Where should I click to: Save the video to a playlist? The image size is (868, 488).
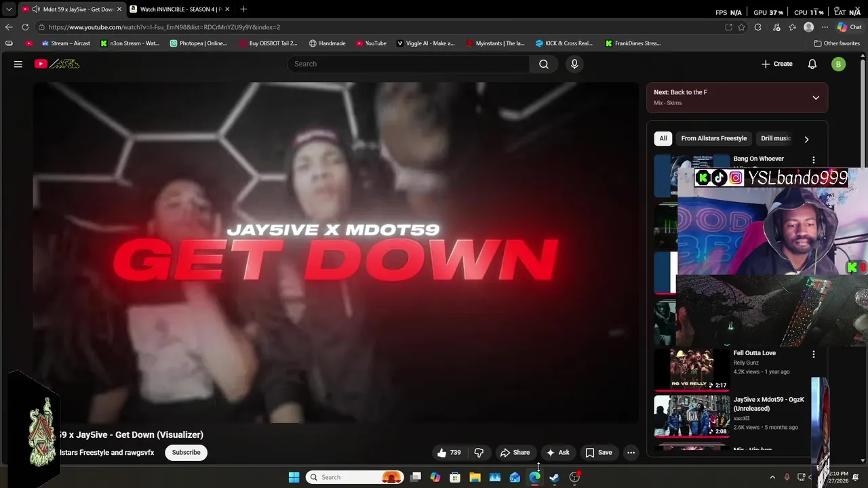[x=599, y=453]
